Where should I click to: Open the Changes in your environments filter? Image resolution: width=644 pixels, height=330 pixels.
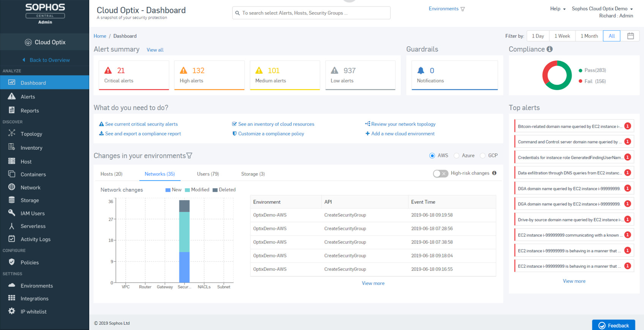[189, 156]
